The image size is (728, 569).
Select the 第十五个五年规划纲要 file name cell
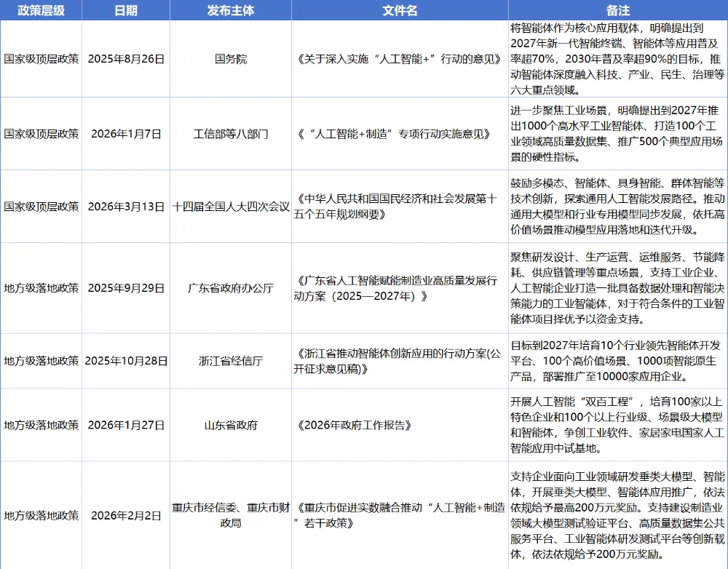pos(400,207)
